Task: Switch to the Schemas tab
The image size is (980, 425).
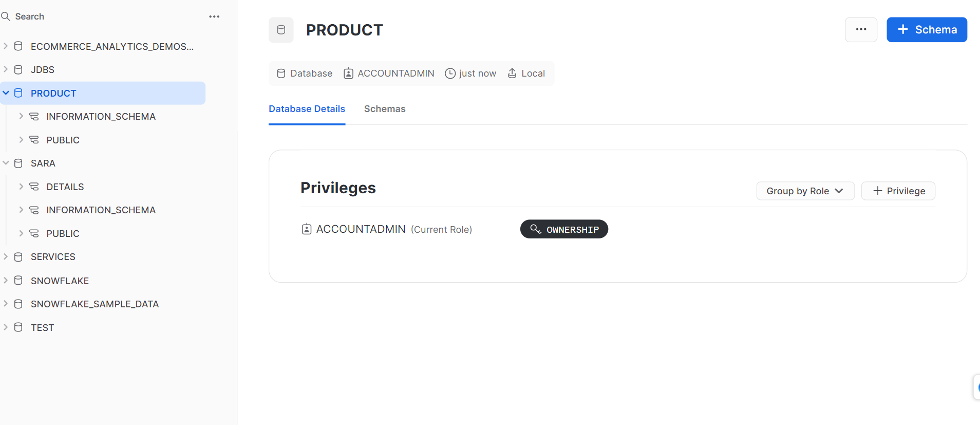Action: [385, 109]
